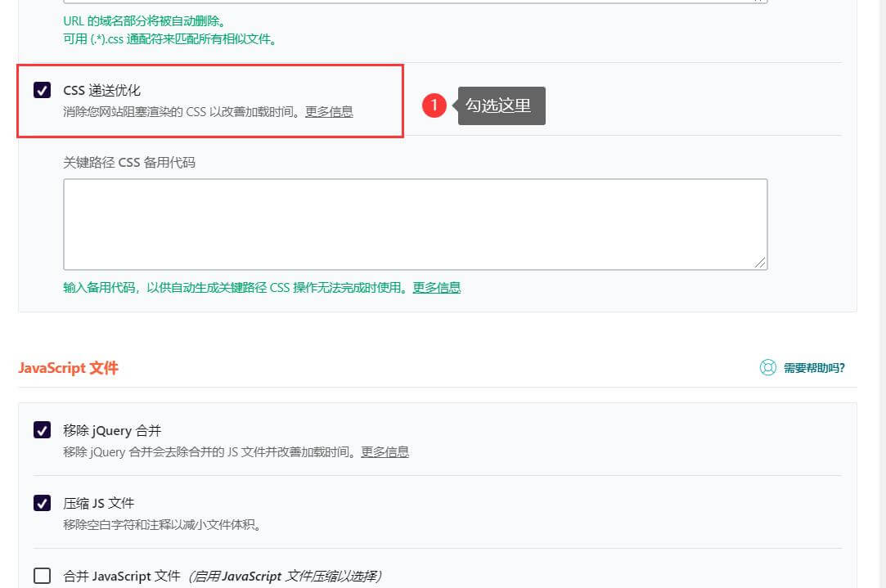Click the 移除 jQuery 合并 label text

pyautogui.click(x=112, y=430)
